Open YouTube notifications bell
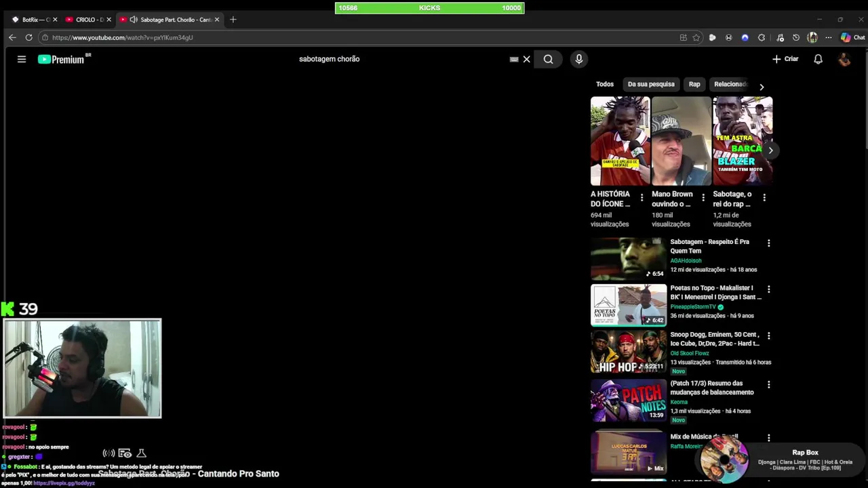 (818, 59)
